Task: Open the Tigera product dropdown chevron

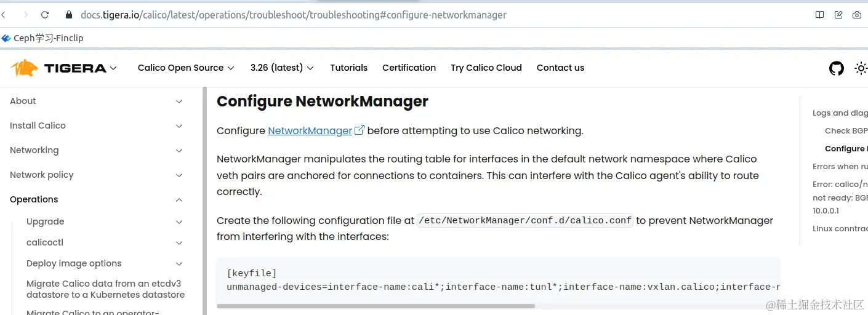Action: pos(113,68)
